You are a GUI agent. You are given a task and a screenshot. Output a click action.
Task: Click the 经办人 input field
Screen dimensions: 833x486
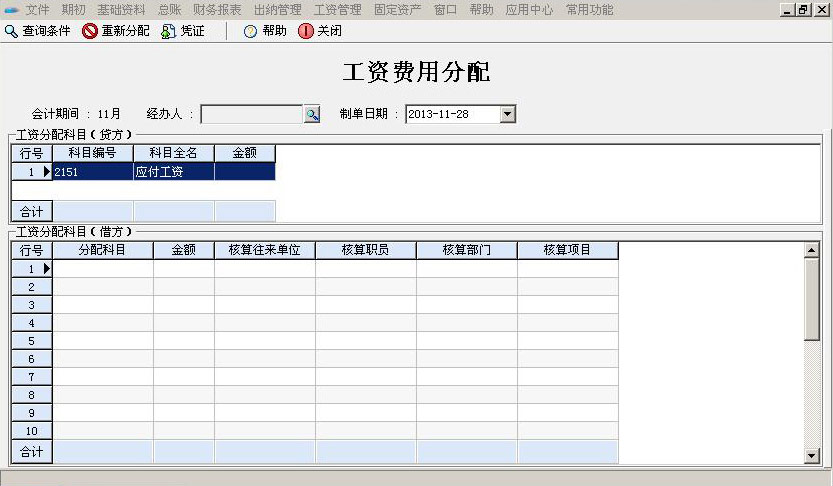(x=251, y=114)
